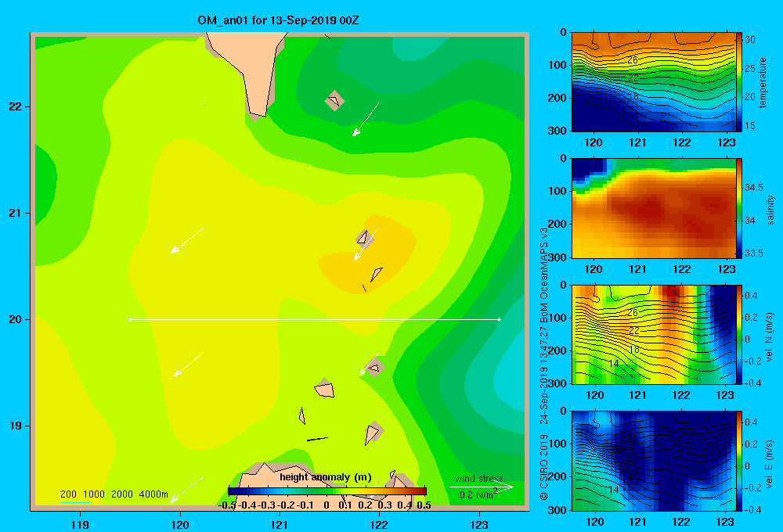
Task: Click the salinity color scale bar
Action: 739,208
